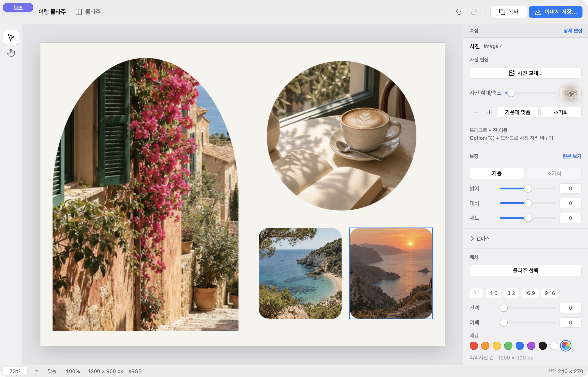This screenshot has height=377, width=588.
Task: Select the hand pan tool
Action: coord(11,53)
